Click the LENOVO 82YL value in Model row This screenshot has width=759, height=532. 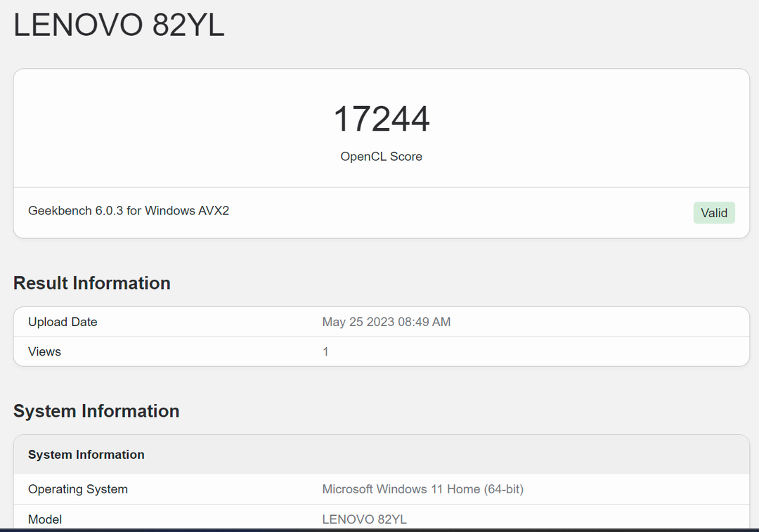pyautogui.click(x=364, y=519)
